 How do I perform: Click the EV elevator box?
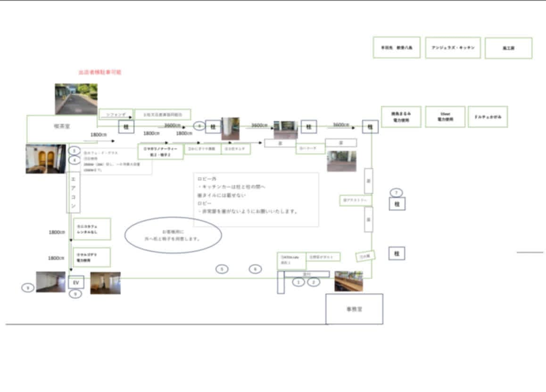[75, 282]
